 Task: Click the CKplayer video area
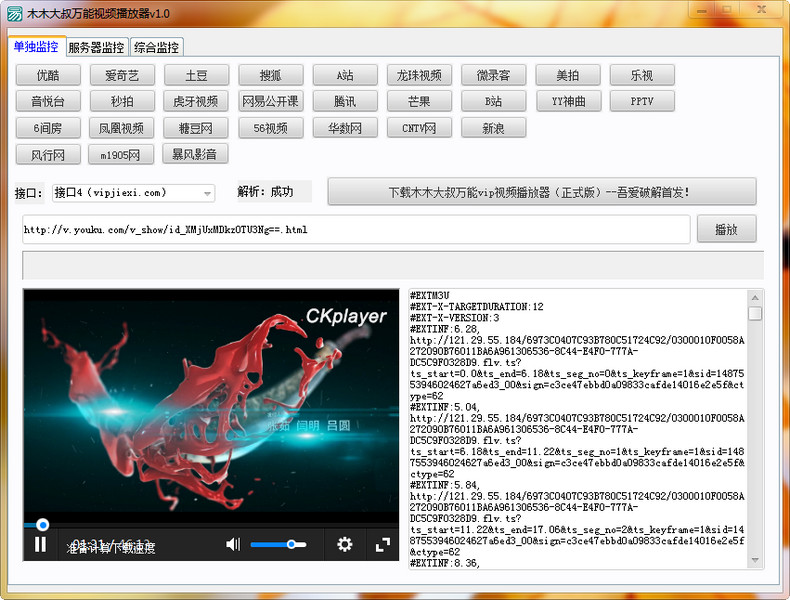[x=211, y=406]
